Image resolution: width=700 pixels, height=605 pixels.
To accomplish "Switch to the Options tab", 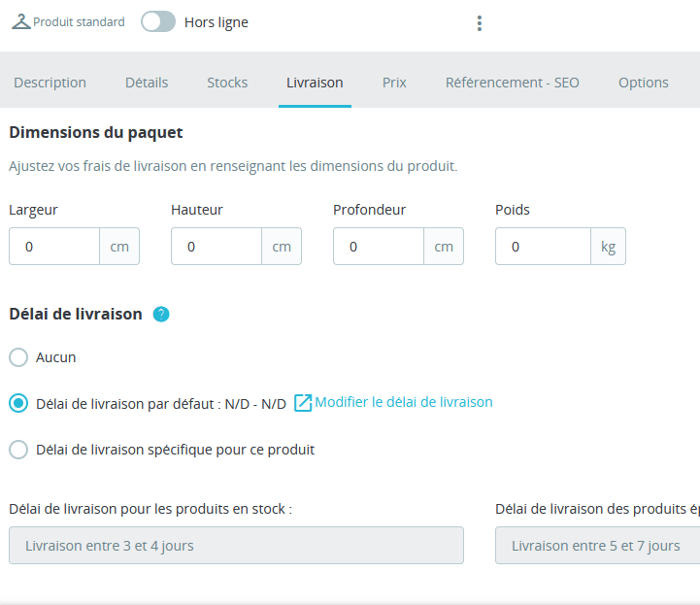I will pos(643,83).
